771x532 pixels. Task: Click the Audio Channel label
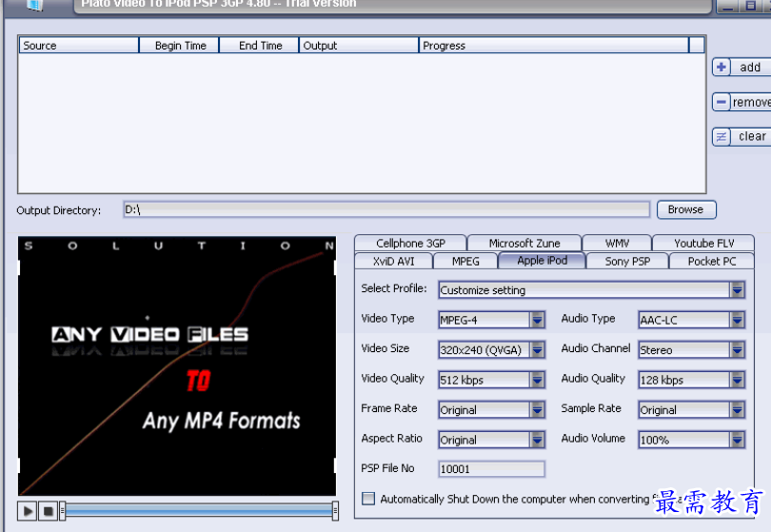click(x=596, y=348)
